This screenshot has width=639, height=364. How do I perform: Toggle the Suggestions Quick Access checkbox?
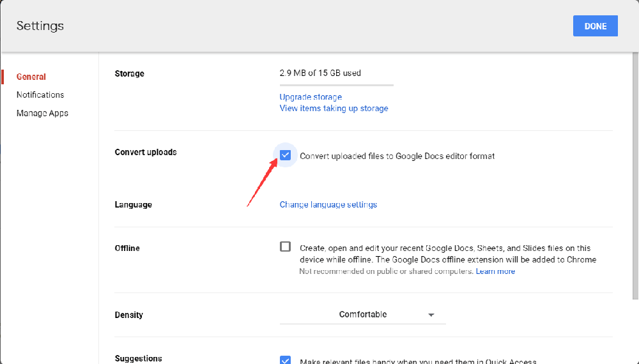click(x=286, y=360)
